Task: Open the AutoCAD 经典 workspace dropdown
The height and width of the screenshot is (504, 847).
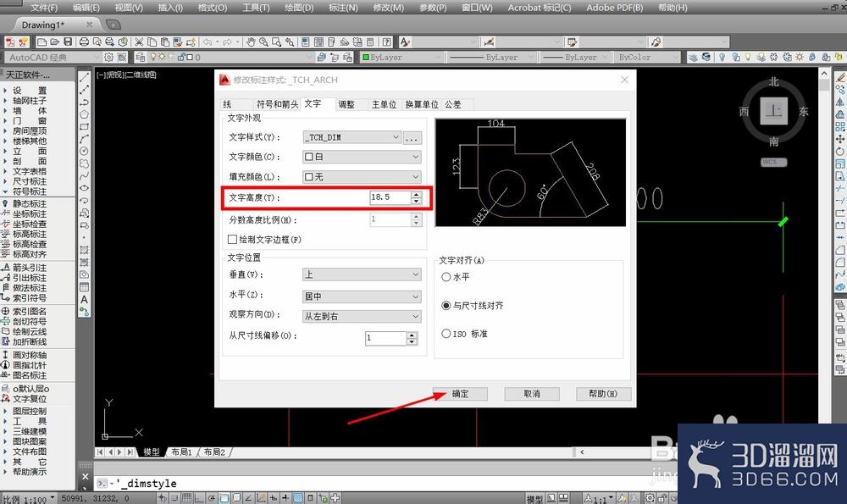Action: point(53,57)
